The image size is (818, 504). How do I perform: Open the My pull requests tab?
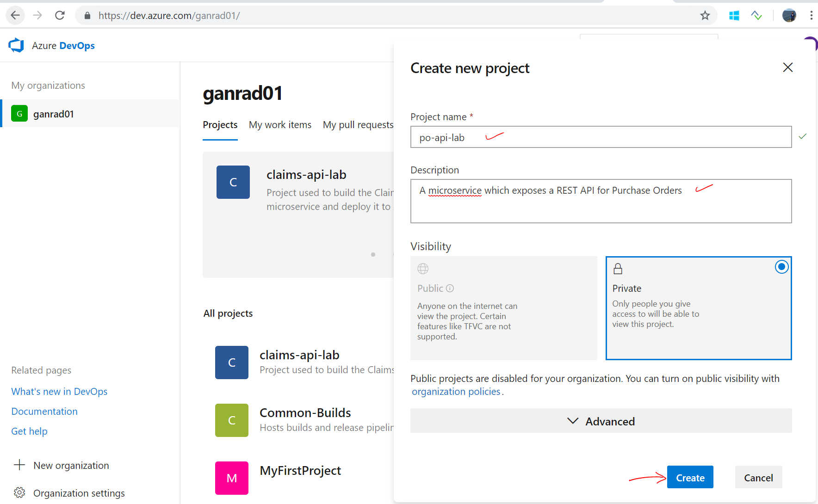click(358, 125)
